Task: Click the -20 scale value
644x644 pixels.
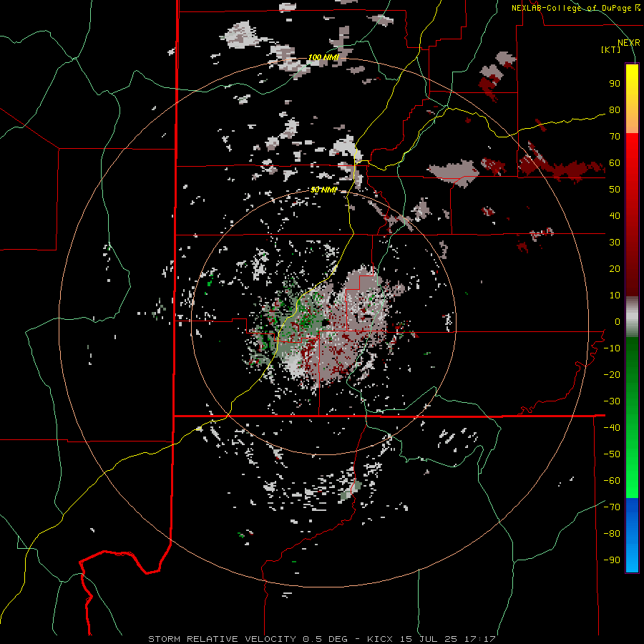Action: [x=612, y=375]
